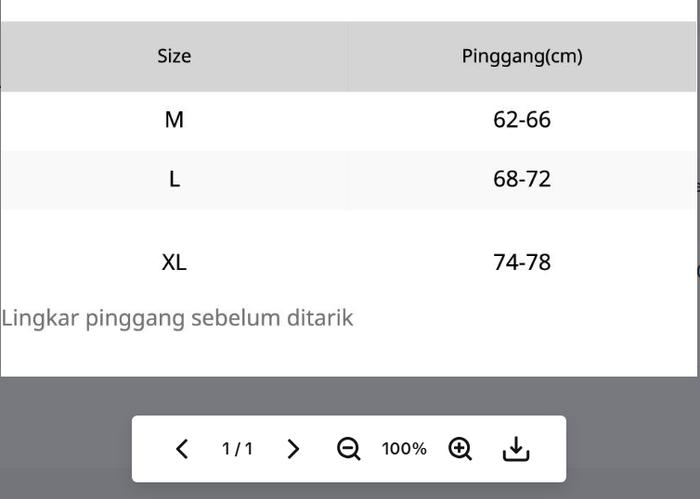Zoom in with the plus magnifier
This screenshot has width=700, height=499.
(x=460, y=449)
